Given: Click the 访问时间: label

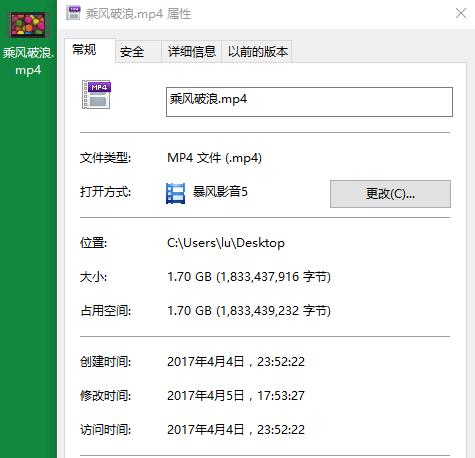Looking at the screenshot, I should [x=105, y=430].
